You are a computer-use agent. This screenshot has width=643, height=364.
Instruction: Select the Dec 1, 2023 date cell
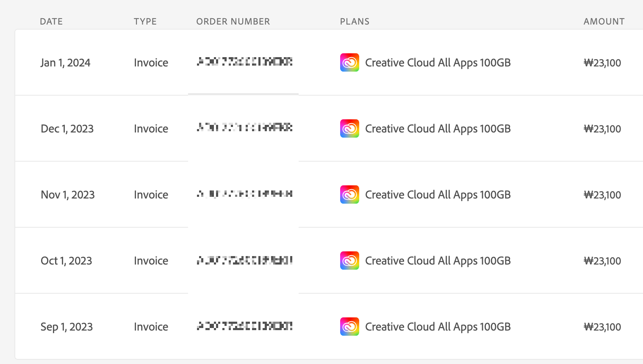coord(67,129)
